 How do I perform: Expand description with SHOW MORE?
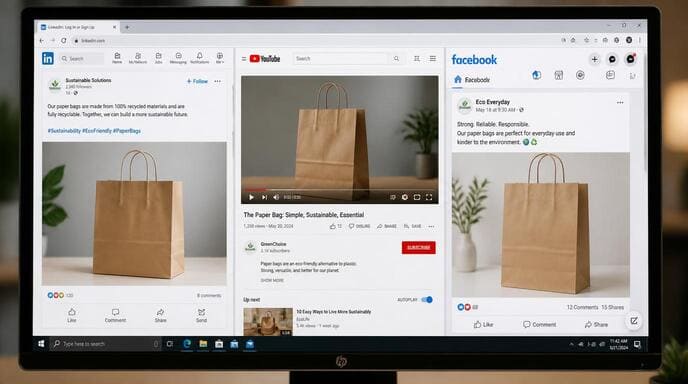[x=272, y=280]
